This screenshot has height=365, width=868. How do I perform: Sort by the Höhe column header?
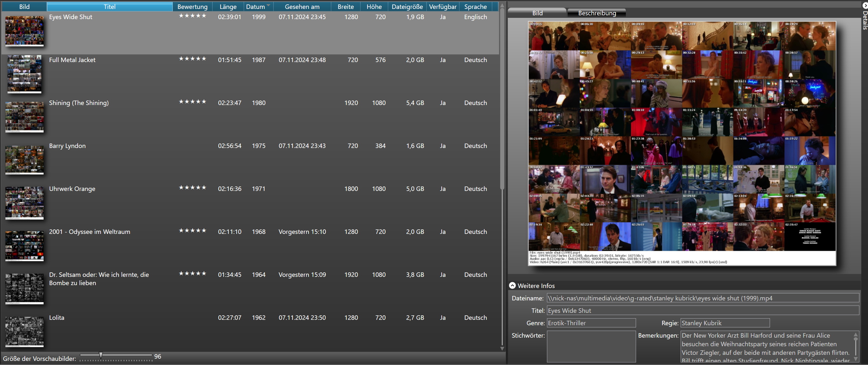pyautogui.click(x=374, y=6)
